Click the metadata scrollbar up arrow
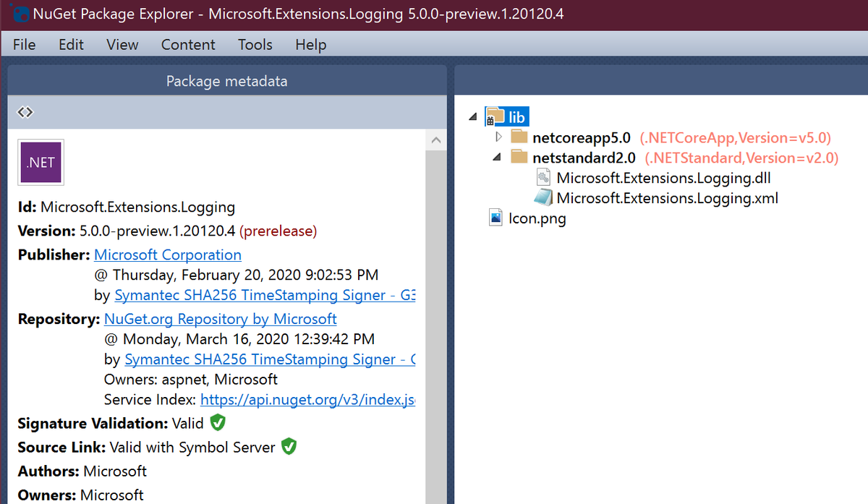Image resolution: width=868 pixels, height=504 pixels. point(435,140)
